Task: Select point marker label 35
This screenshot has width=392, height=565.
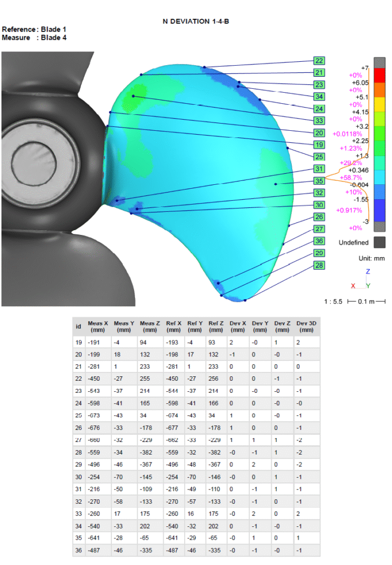Action: pyautogui.click(x=319, y=181)
